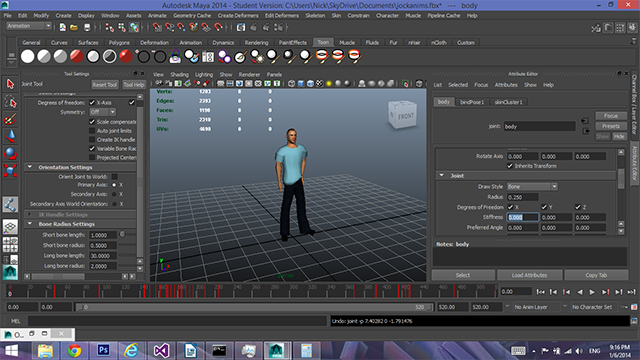Toggle Variable Bone Radius checkbox
The height and width of the screenshot is (360, 640).
pyautogui.click(x=92, y=149)
